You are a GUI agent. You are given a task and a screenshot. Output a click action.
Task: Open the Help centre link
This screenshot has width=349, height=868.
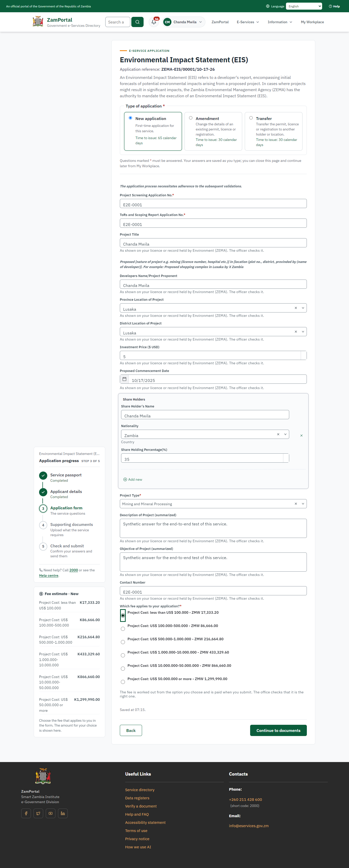point(49,575)
